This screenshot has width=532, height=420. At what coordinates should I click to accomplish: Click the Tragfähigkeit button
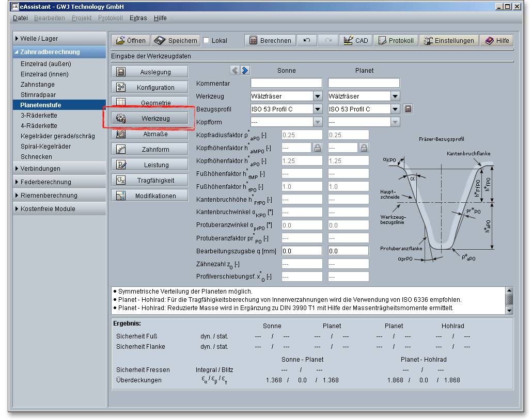pyautogui.click(x=150, y=180)
